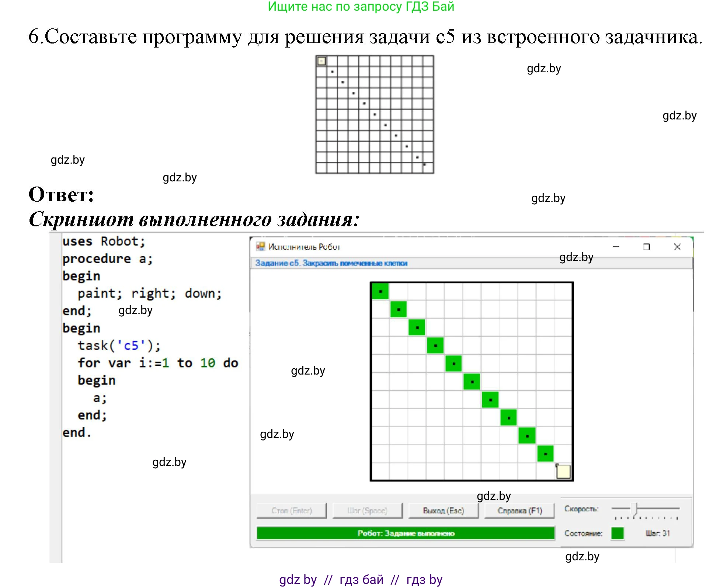This screenshot has height=588, width=723.
Task: Click the gdz by footer link
Action: point(298,580)
